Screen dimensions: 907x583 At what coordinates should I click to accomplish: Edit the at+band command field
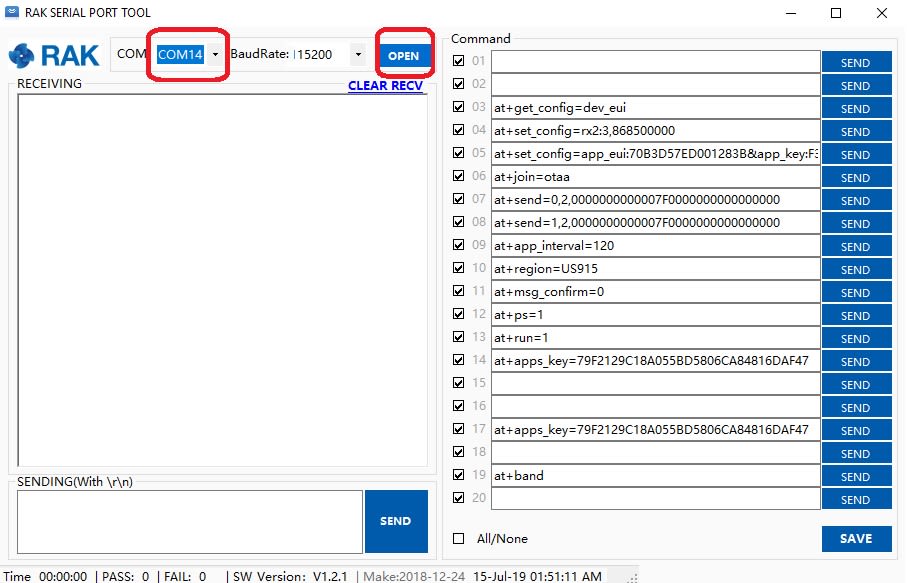pyautogui.click(x=655, y=475)
